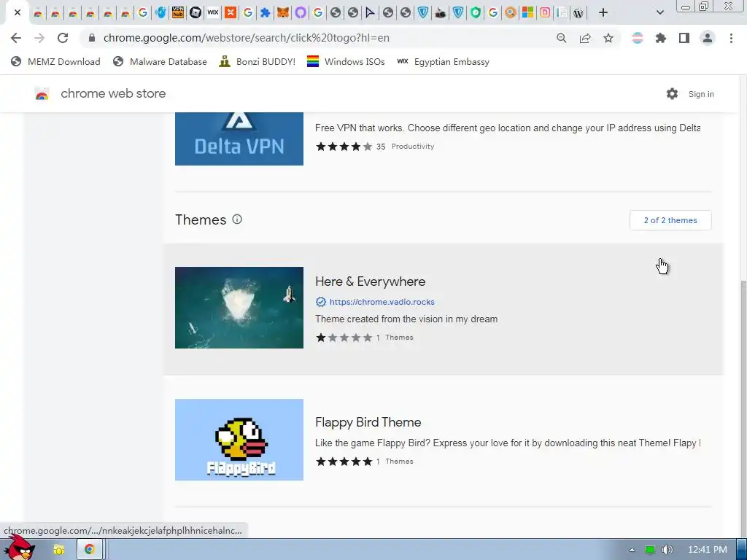Open the orange magnifier icon tab
The image size is (747, 560).
click(x=510, y=12)
